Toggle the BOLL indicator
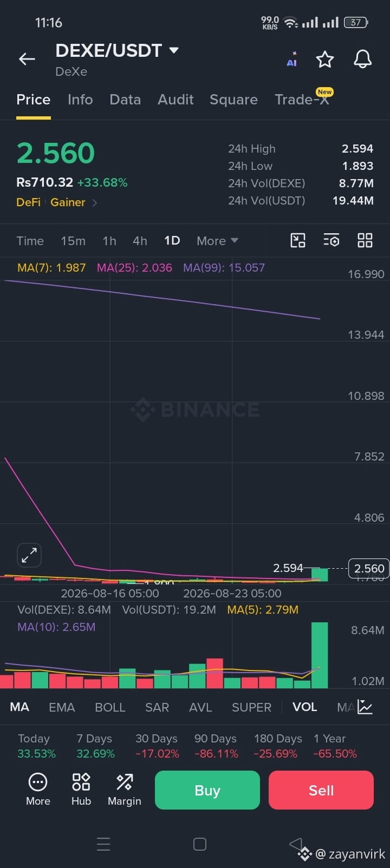 pos(110,707)
